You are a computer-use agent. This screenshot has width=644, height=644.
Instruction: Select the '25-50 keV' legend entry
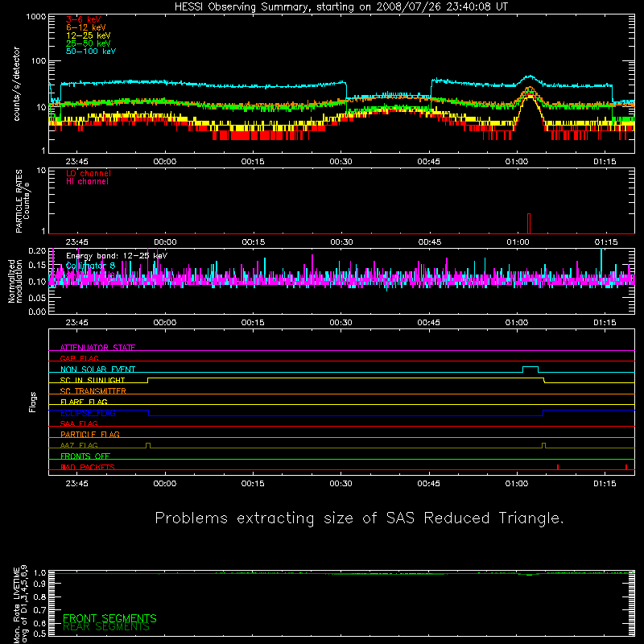tap(89, 43)
